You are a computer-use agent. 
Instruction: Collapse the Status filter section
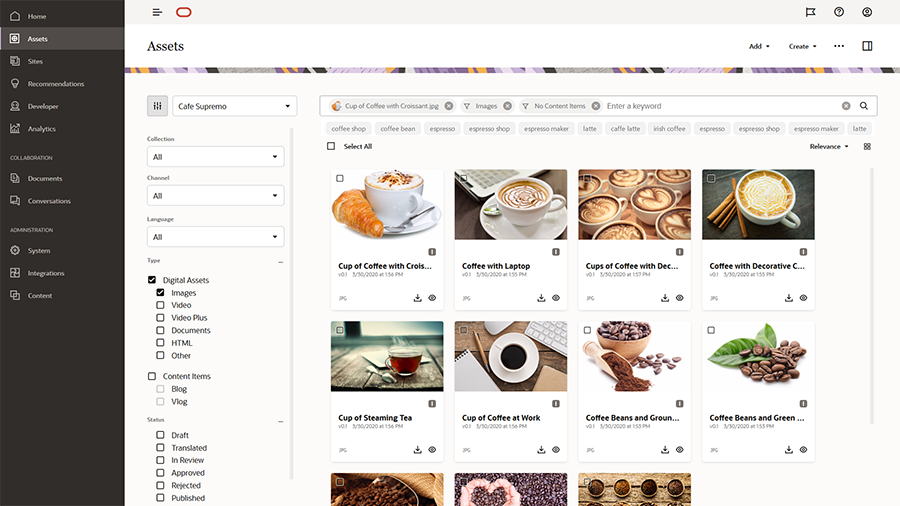(281, 421)
